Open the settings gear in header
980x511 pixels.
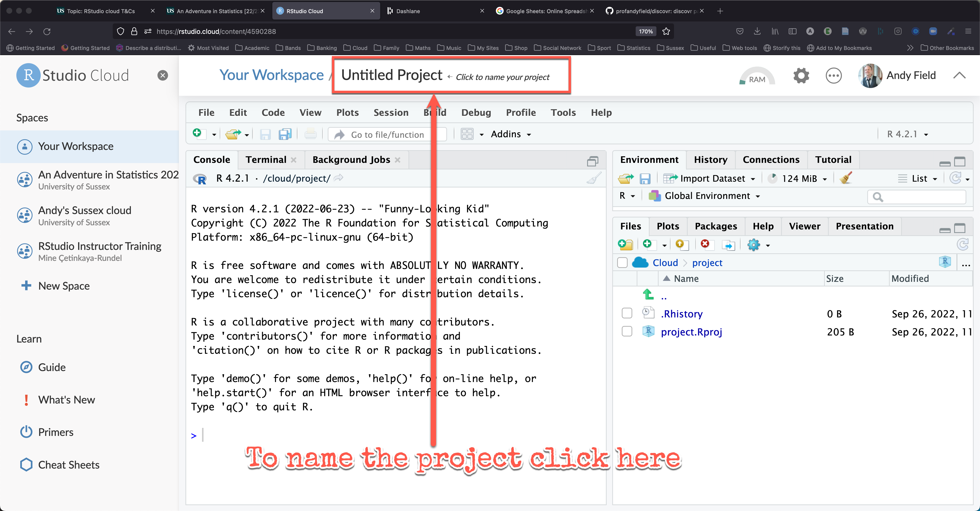[x=801, y=76]
